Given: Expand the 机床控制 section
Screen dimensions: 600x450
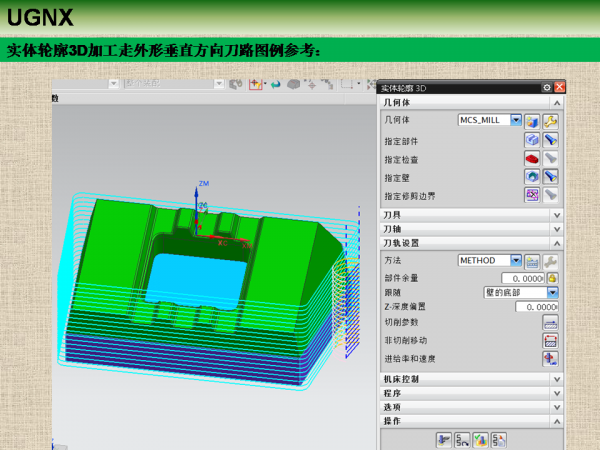Looking at the screenshot, I should [557, 379].
